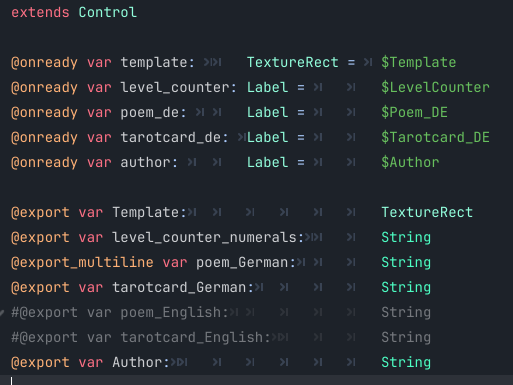Click the exported Author variable name
Screen dimensions: 513x385
tap(137, 362)
